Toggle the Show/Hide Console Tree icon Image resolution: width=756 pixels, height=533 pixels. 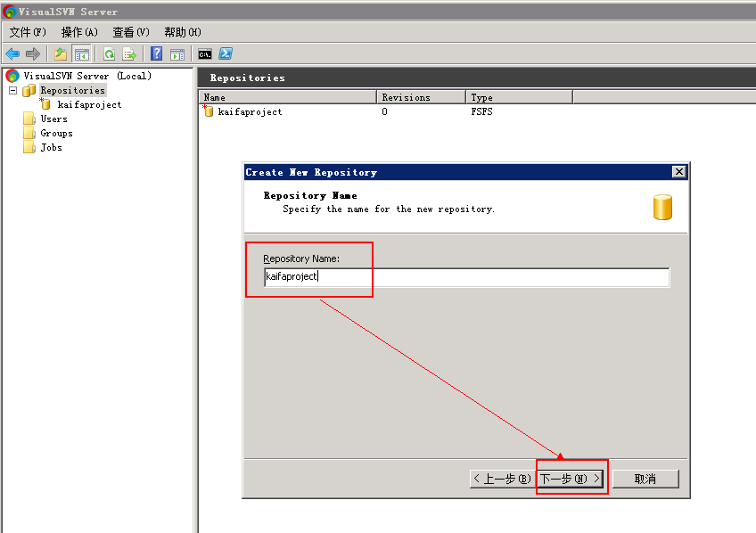(x=81, y=54)
